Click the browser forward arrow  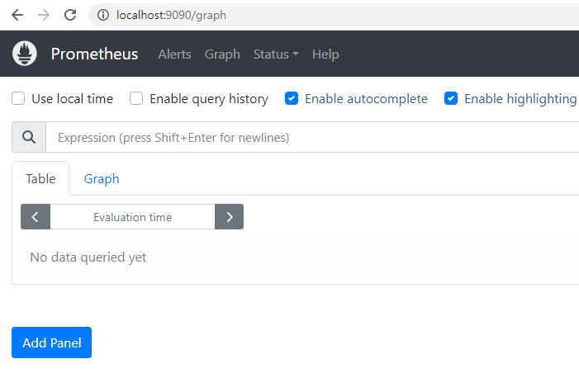click(x=44, y=15)
